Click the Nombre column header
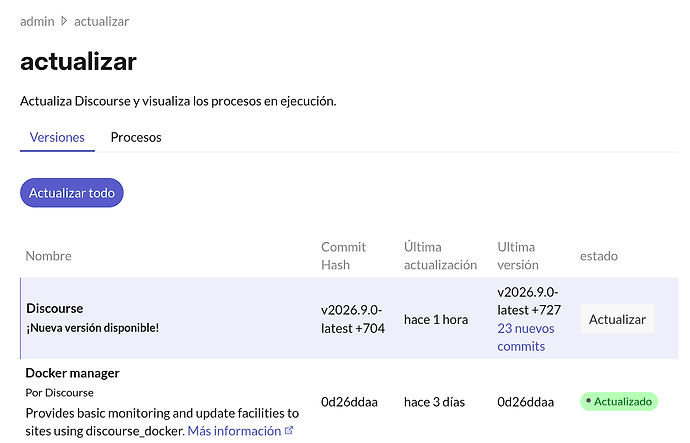Screen dimensions: 690x443 (48, 256)
